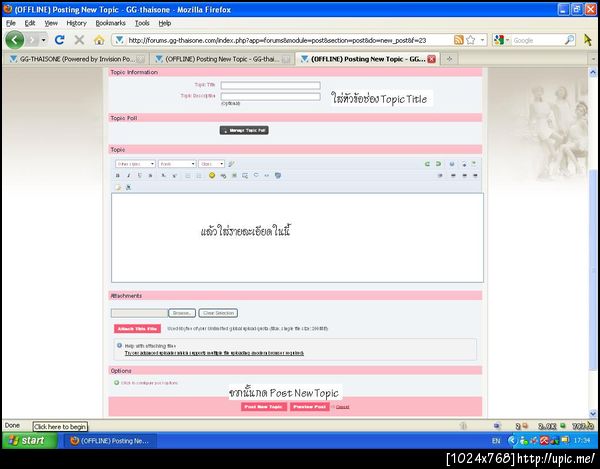Reload the page with the refresh icon
This screenshot has height=469, width=600.
coord(59,40)
